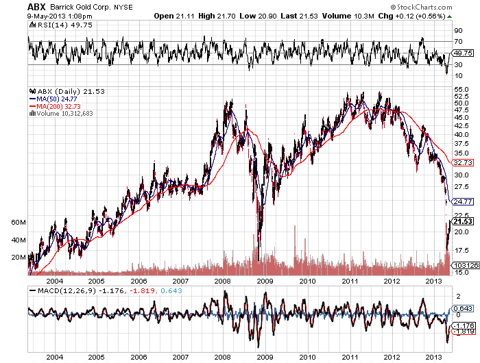Click the NYSE exchange label
Screen dimensions: 480x363
tap(123, 7)
